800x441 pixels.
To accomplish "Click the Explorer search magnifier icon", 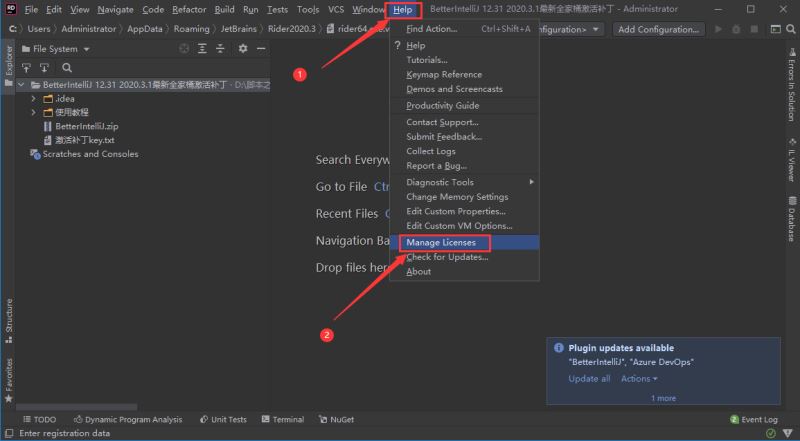I will (x=67, y=68).
